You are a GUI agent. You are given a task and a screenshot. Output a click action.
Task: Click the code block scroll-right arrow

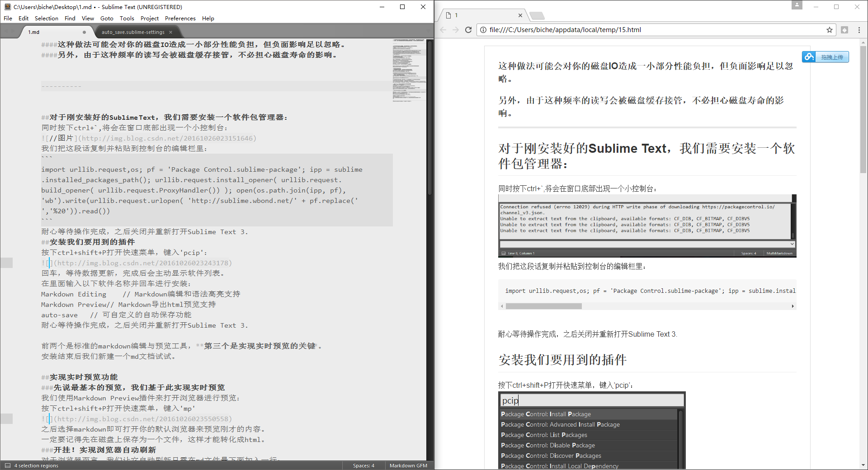(793, 306)
